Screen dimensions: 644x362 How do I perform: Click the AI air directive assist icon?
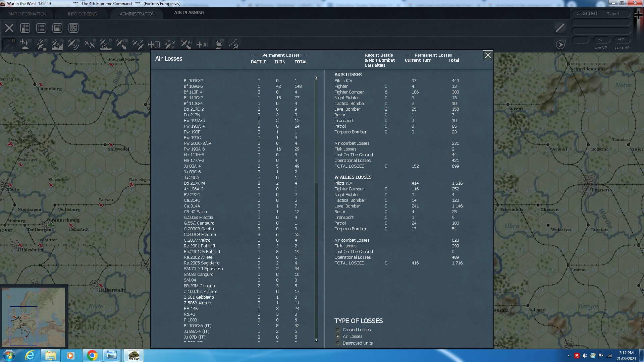point(187,44)
